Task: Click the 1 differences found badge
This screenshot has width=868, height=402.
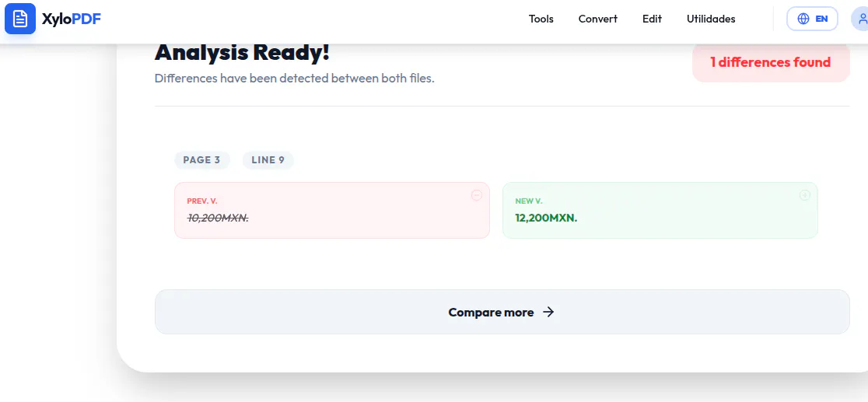Action: coord(771,62)
